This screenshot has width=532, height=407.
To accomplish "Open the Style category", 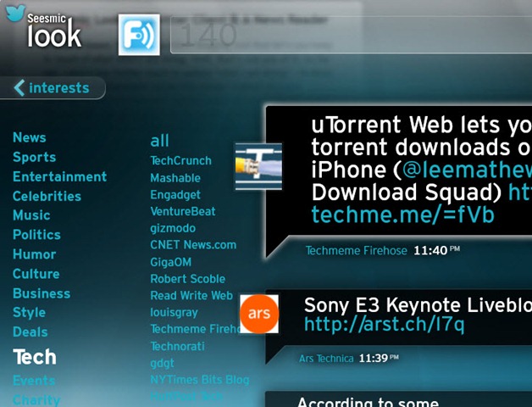I will [x=29, y=313].
